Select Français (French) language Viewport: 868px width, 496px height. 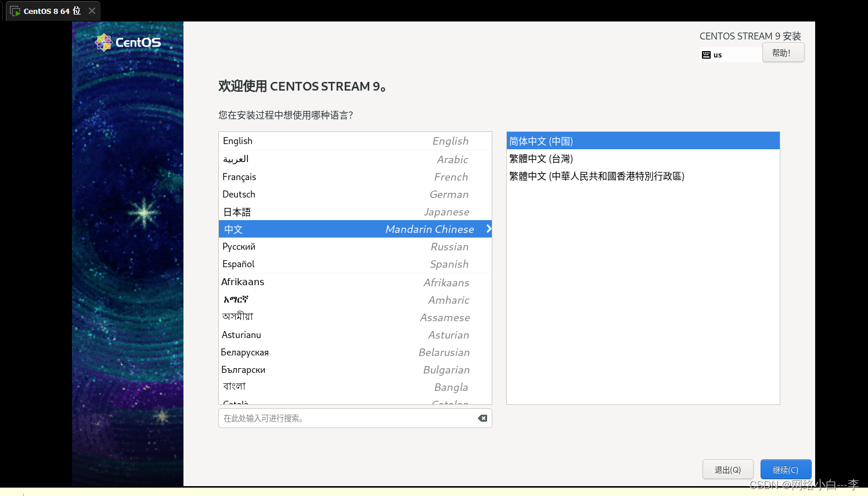pyautogui.click(x=355, y=177)
